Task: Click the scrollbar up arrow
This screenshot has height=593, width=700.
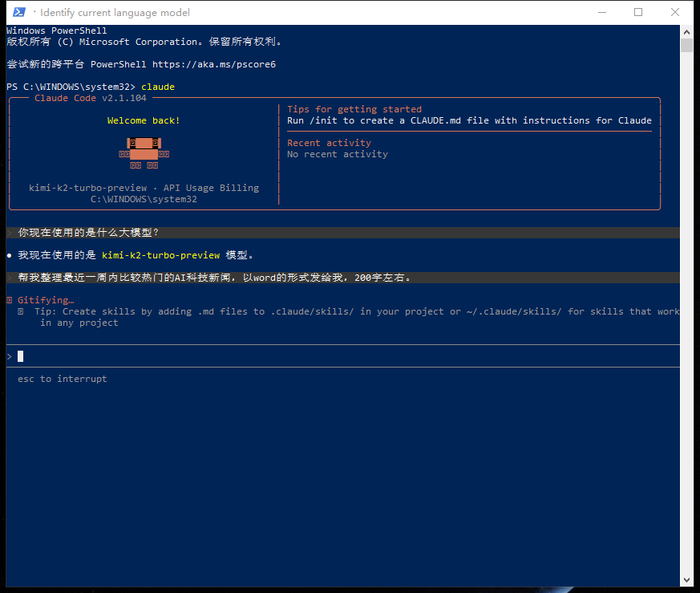Action: coord(686,32)
